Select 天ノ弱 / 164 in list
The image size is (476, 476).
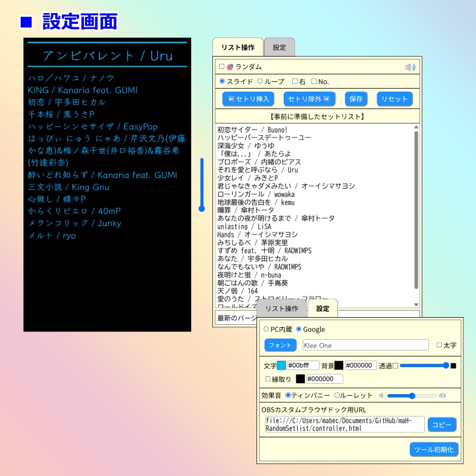[237, 291]
